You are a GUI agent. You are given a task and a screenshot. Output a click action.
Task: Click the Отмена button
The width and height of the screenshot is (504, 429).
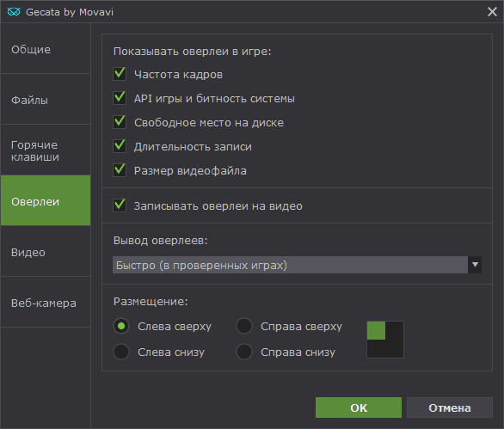click(450, 408)
